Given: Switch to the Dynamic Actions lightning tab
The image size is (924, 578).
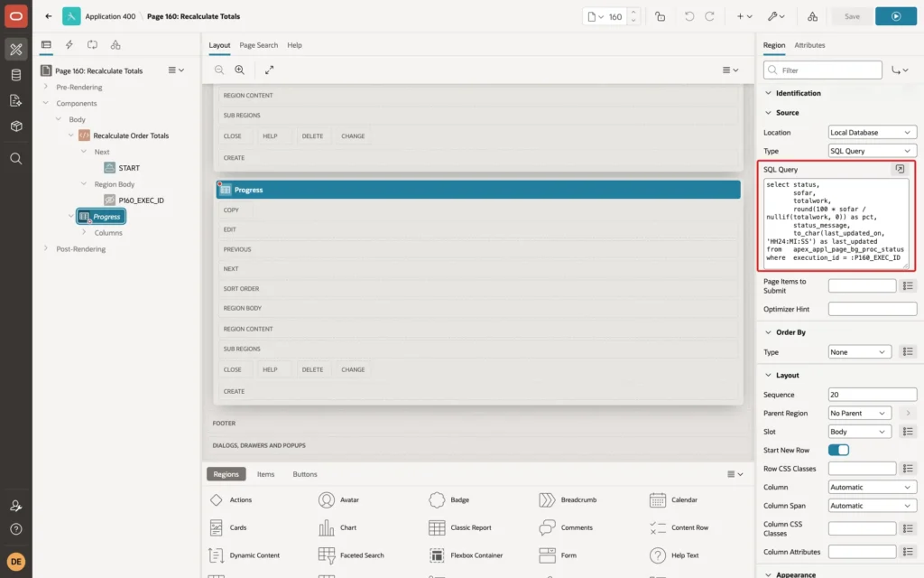Looking at the screenshot, I should point(69,45).
